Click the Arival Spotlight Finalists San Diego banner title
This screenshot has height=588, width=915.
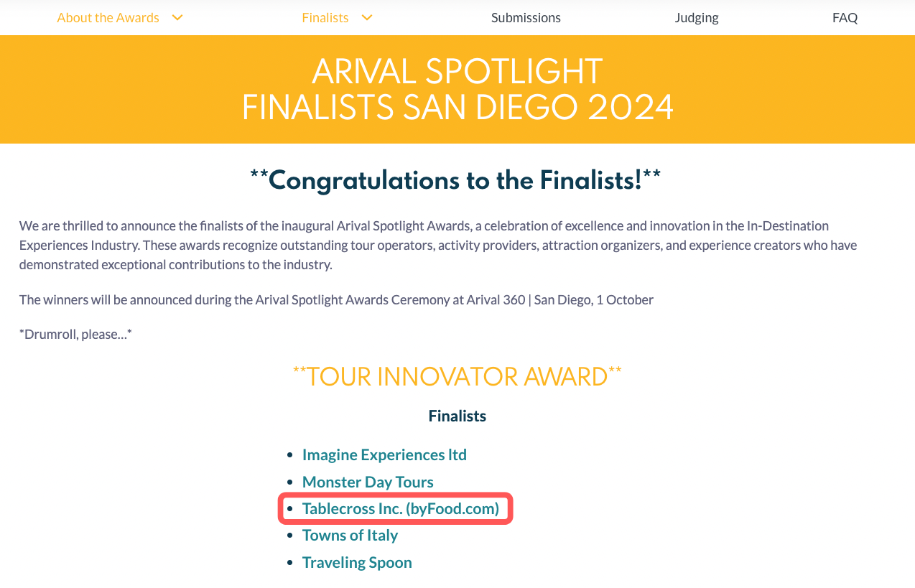coord(457,90)
